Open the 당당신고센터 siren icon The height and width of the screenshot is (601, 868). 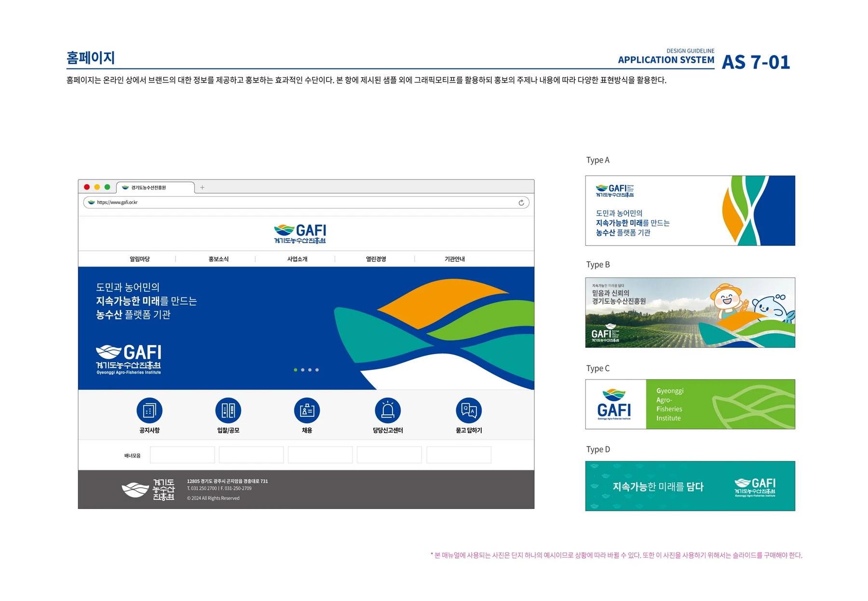(388, 410)
